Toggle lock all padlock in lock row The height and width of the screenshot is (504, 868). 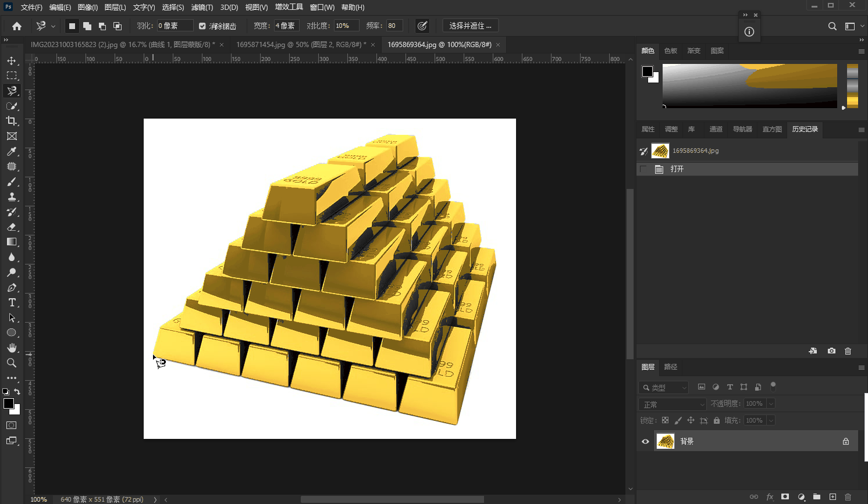[x=717, y=420]
